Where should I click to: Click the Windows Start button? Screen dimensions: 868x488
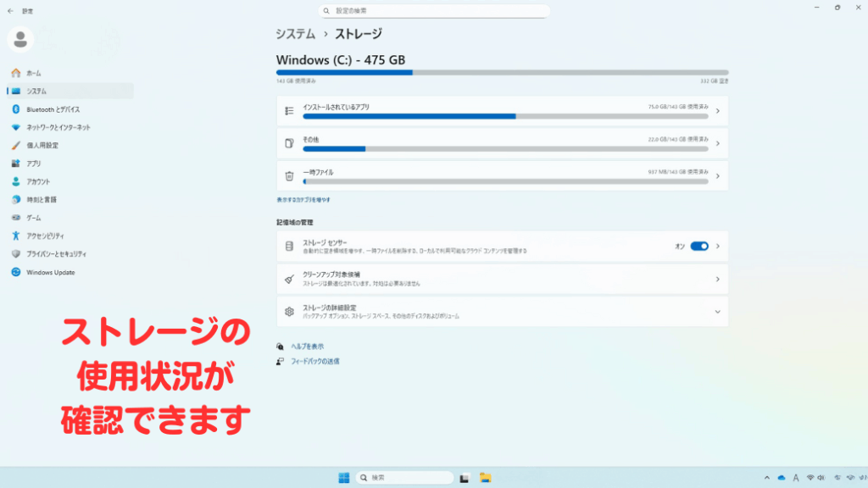tap(344, 478)
